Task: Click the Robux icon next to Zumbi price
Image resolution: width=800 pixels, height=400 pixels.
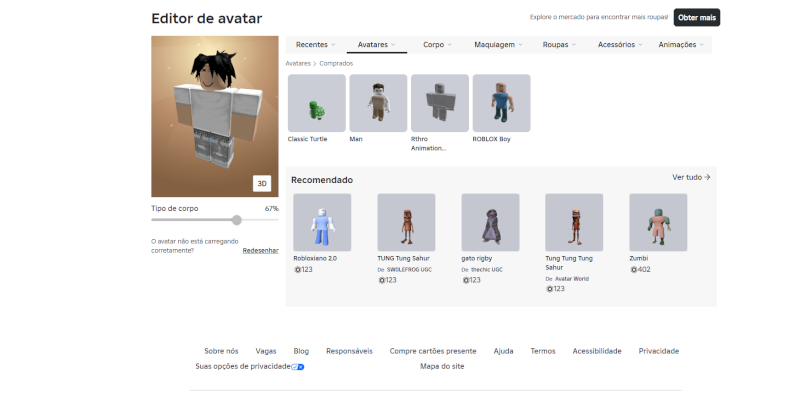Action: [634, 270]
